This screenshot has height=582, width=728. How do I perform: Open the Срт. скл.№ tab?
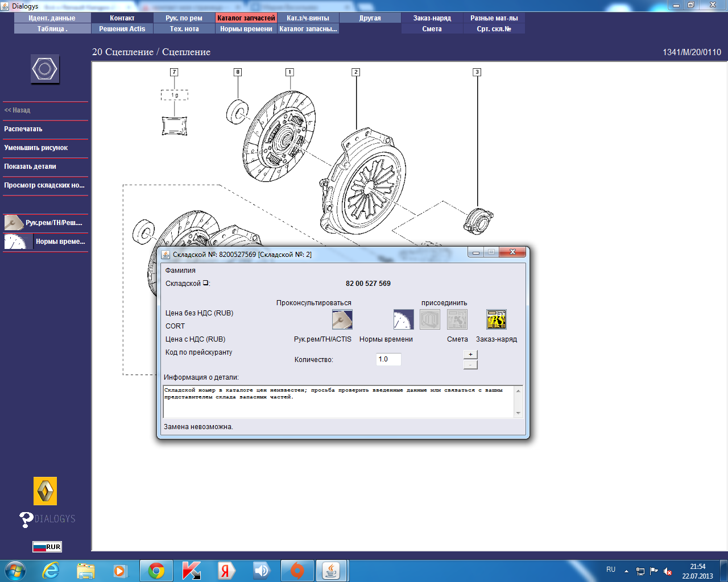(494, 29)
